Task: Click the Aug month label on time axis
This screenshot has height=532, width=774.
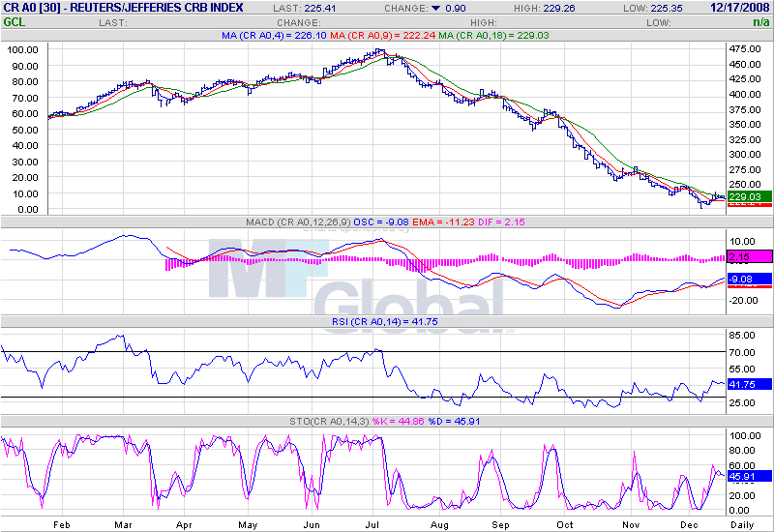Action: coord(439,524)
